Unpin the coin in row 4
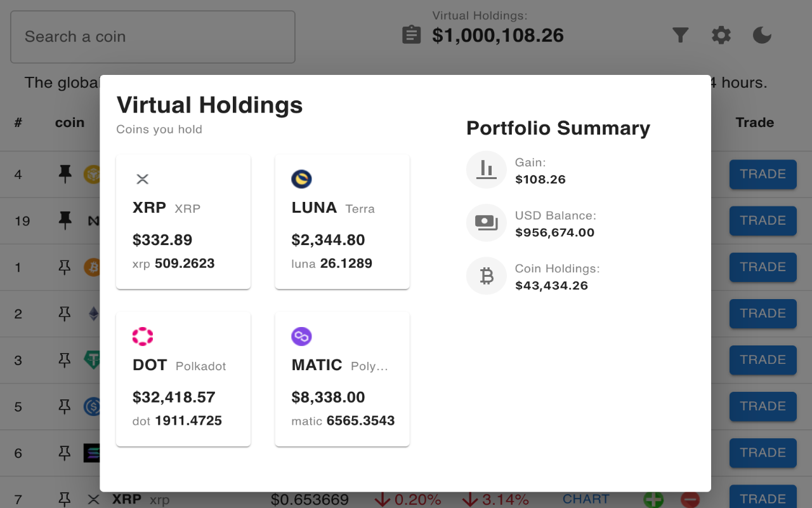The width and height of the screenshot is (812, 508). coord(65,173)
